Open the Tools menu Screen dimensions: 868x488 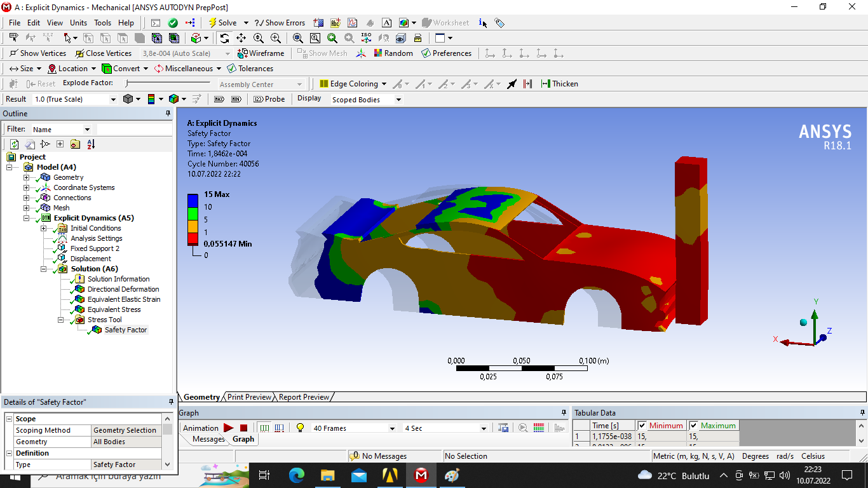[102, 22]
